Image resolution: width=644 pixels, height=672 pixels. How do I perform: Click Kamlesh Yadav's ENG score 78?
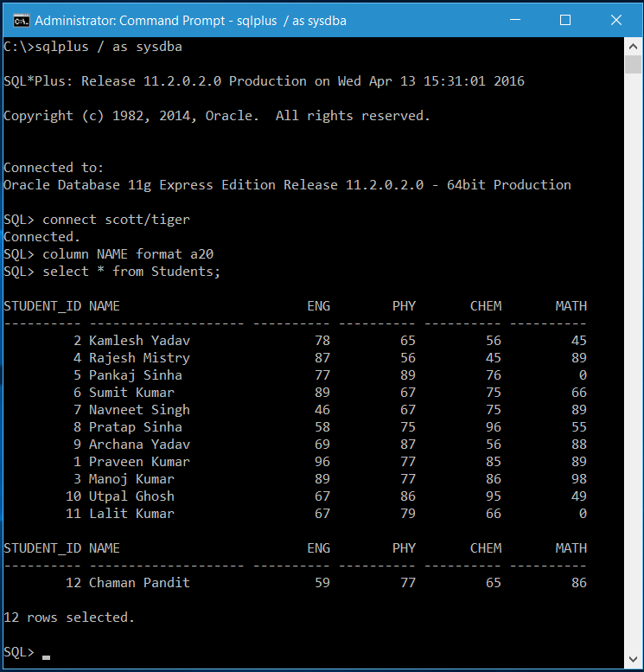[x=322, y=340]
